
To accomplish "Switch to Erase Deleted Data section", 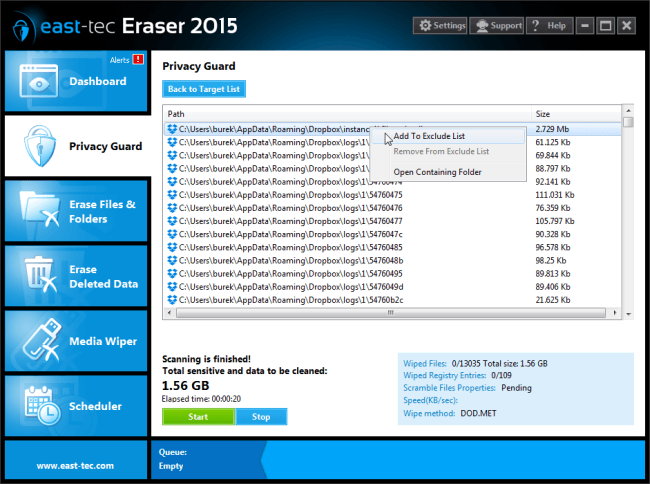I will coord(76,276).
